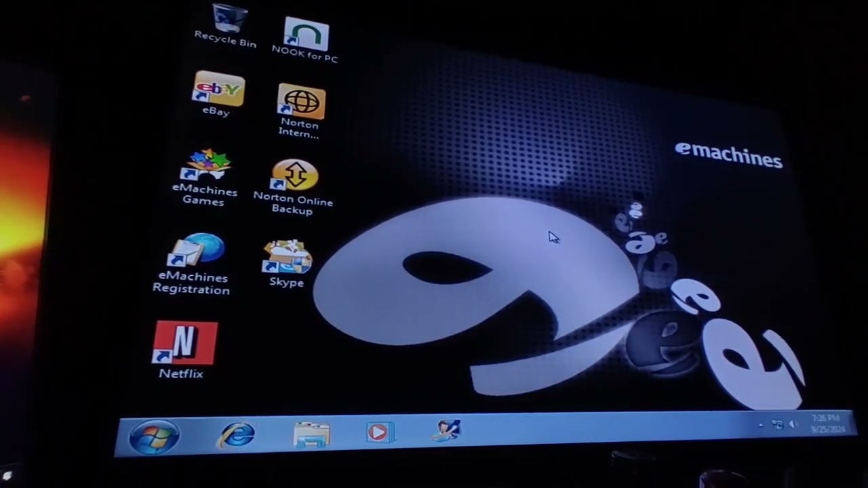Open the volume speaker tray icon
The height and width of the screenshot is (488, 868).
[794, 424]
